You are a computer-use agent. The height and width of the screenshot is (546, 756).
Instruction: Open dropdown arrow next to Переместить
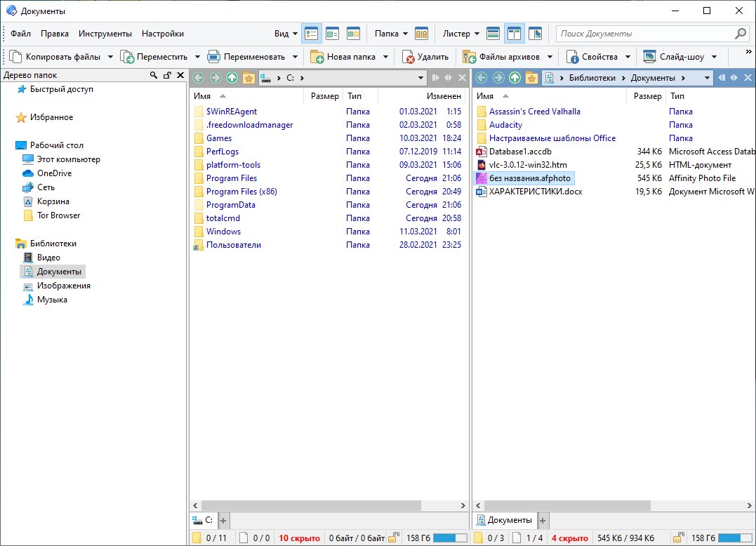pos(197,57)
